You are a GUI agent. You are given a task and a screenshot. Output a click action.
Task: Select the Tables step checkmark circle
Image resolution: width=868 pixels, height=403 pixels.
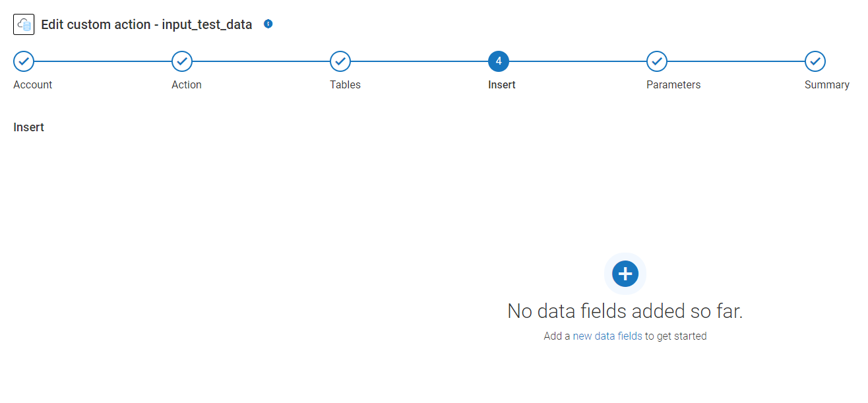(340, 61)
